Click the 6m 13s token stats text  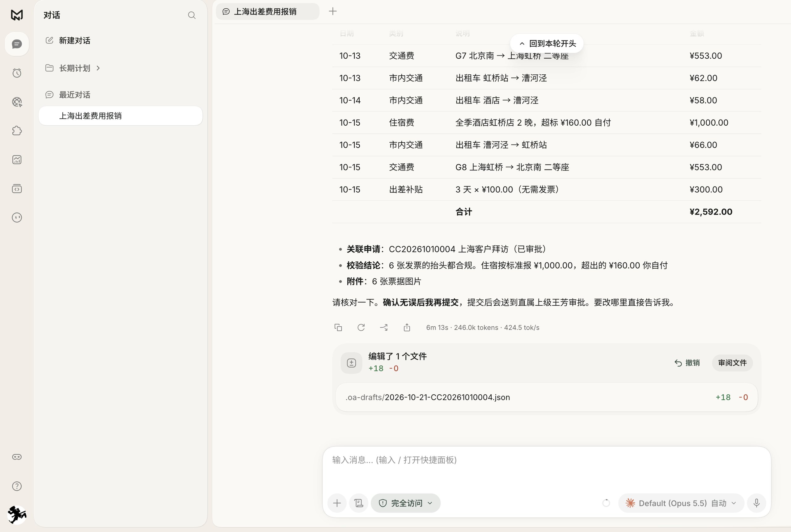(483, 327)
